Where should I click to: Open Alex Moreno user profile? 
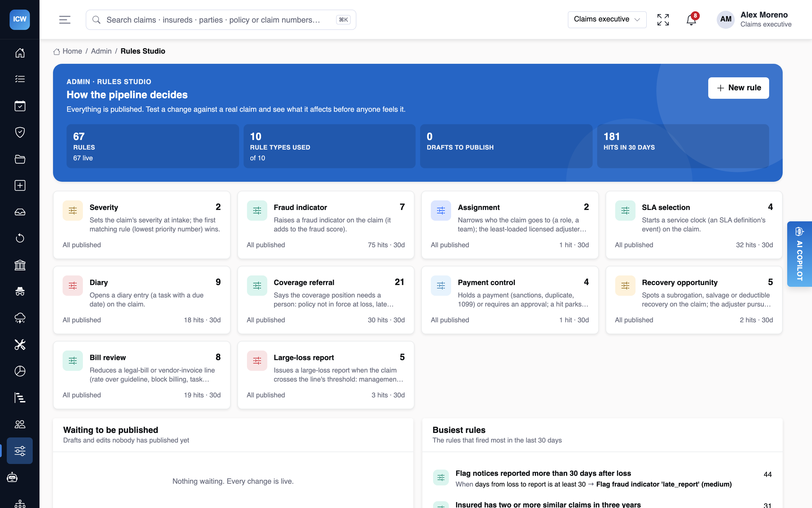point(754,19)
